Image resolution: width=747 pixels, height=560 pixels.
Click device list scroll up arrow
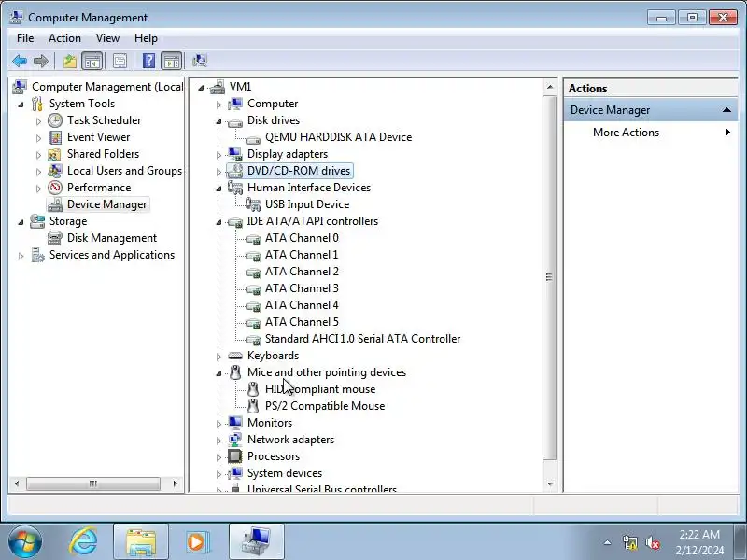point(550,87)
